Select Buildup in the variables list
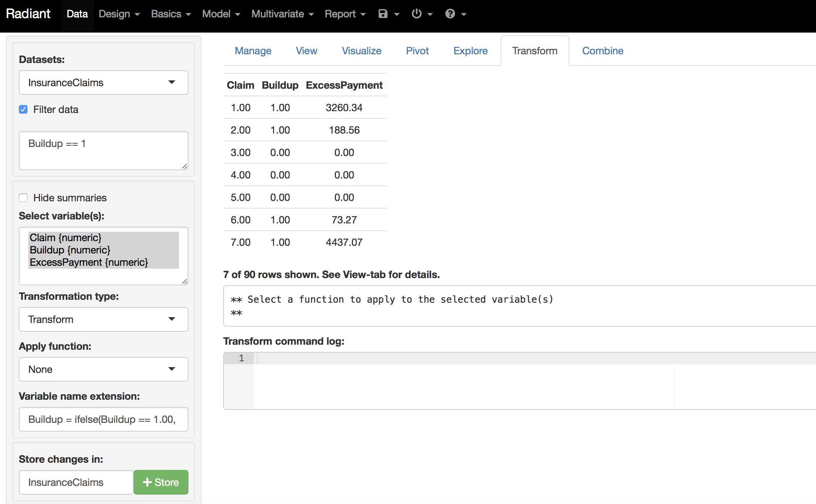The image size is (816, 504). [x=70, y=250]
